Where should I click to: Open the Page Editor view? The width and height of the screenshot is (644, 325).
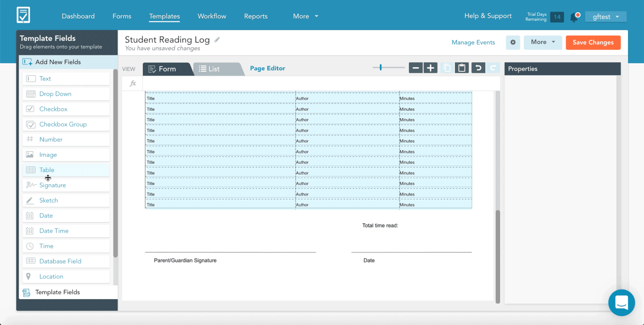pos(267,68)
